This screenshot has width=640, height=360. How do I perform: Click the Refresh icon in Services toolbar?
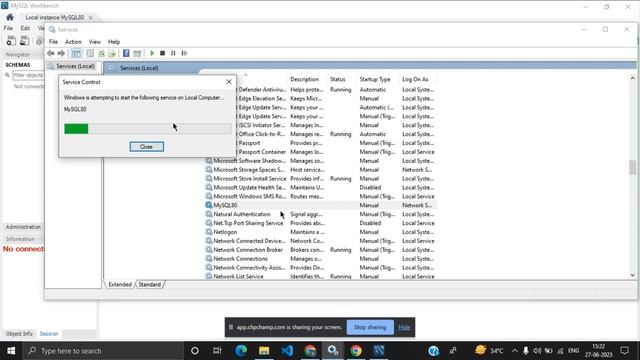coord(101,53)
